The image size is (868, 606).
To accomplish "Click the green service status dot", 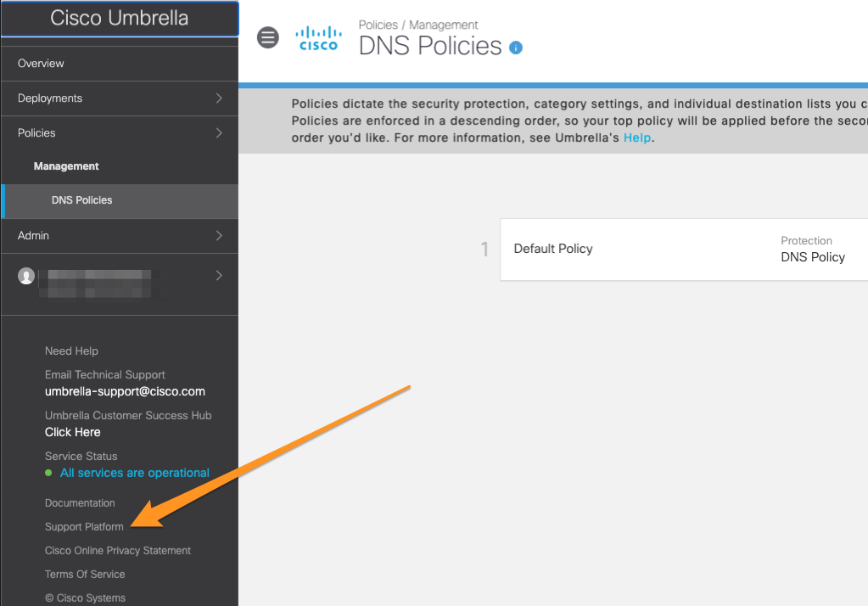I will tap(48, 473).
